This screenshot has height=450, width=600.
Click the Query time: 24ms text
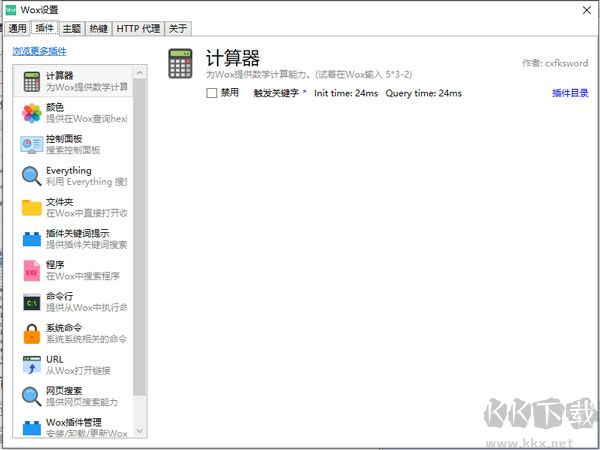click(x=424, y=93)
